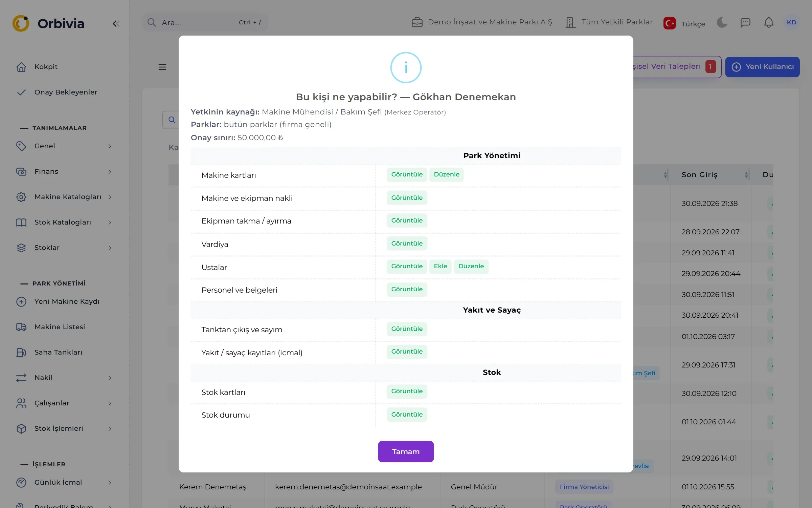The height and width of the screenshot is (508, 812).
Task: Click the hamburger menu icon
Action: [162, 67]
